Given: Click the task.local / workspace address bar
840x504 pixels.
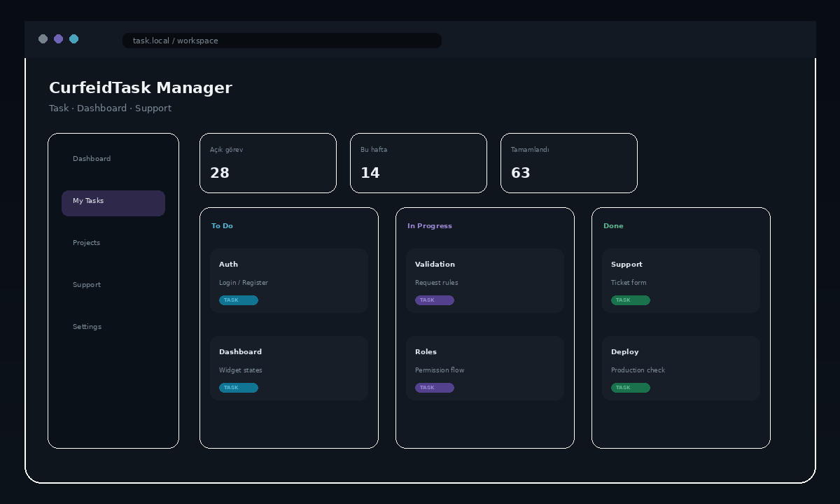Looking at the screenshot, I should 282,41.
